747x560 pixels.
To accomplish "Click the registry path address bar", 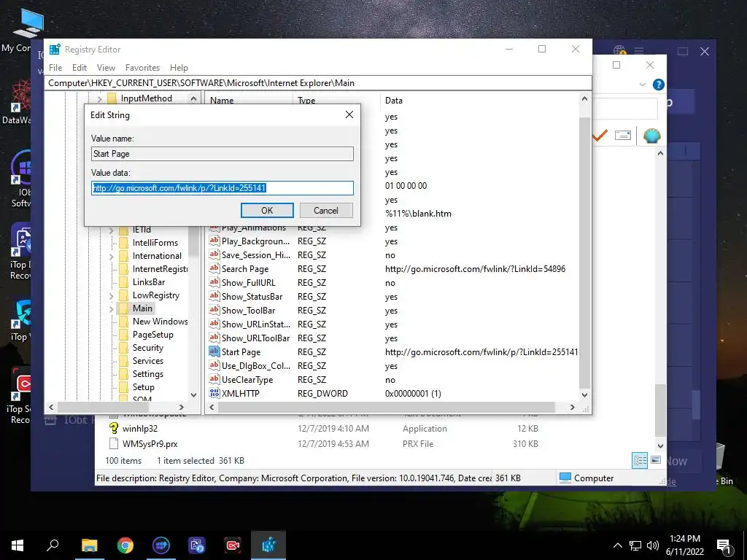I will pyautogui.click(x=318, y=83).
